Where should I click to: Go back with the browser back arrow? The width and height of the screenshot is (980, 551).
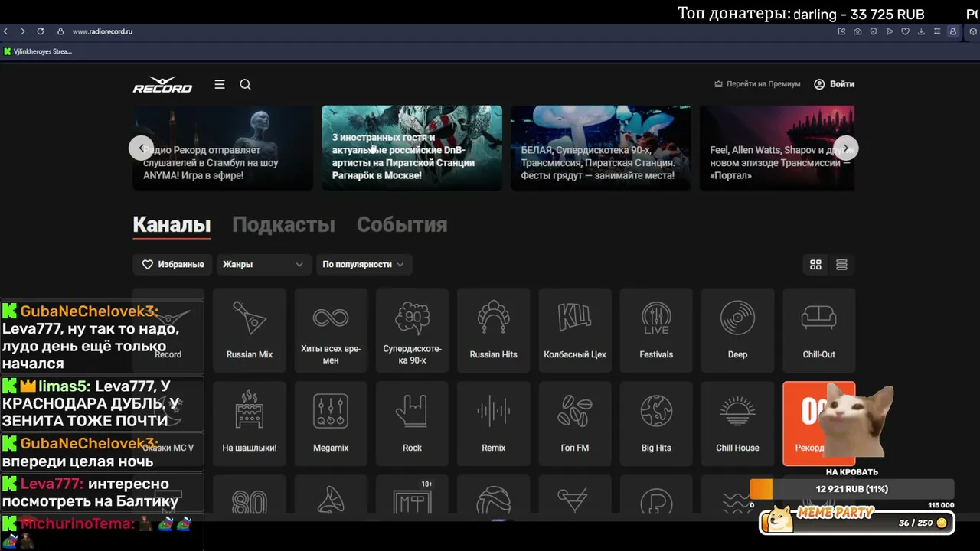point(5,31)
